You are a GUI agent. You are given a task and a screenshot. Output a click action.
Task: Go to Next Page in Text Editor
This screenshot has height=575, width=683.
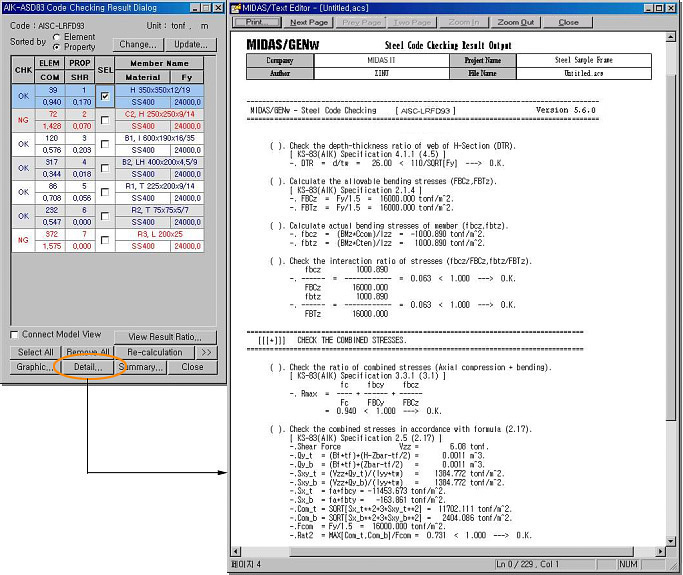click(309, 22)
